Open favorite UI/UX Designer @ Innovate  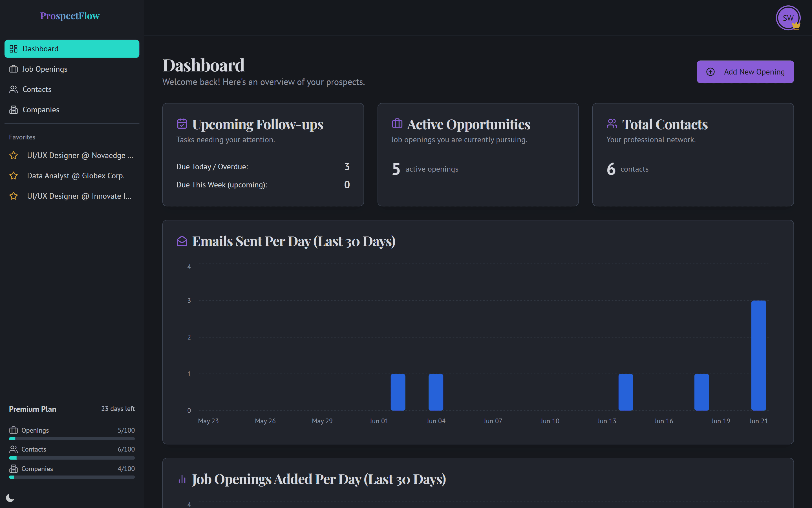tap(72, 196)
